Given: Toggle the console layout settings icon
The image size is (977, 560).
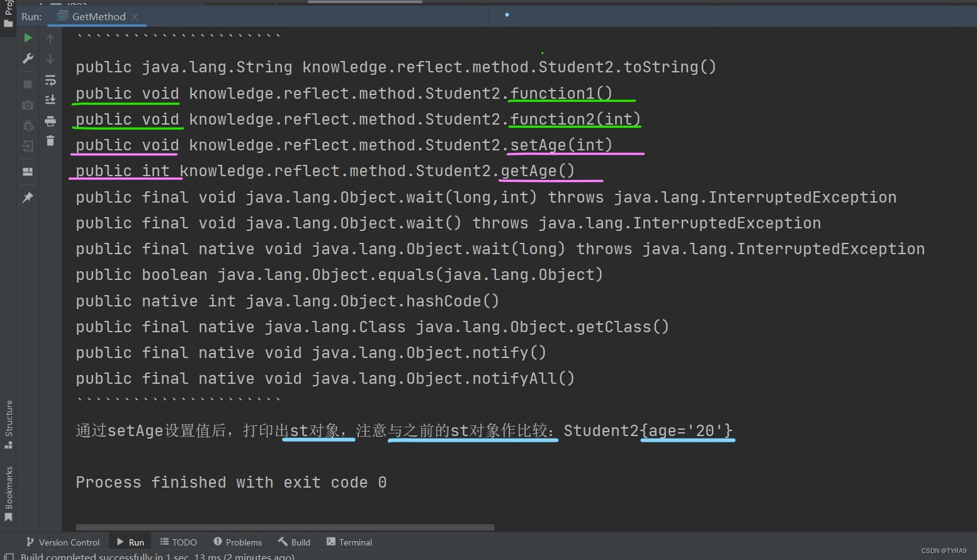Looking at the screenshot, I should coord(28,172).
